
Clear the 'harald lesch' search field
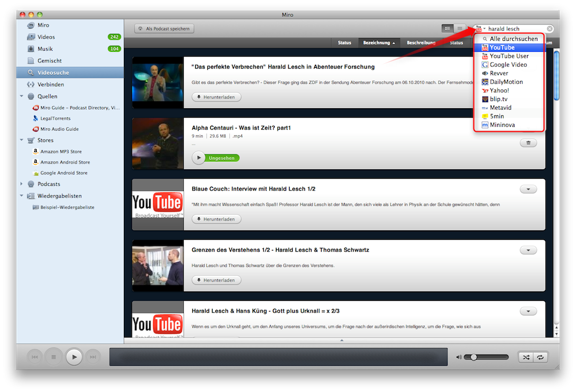[x=549, y=28]
